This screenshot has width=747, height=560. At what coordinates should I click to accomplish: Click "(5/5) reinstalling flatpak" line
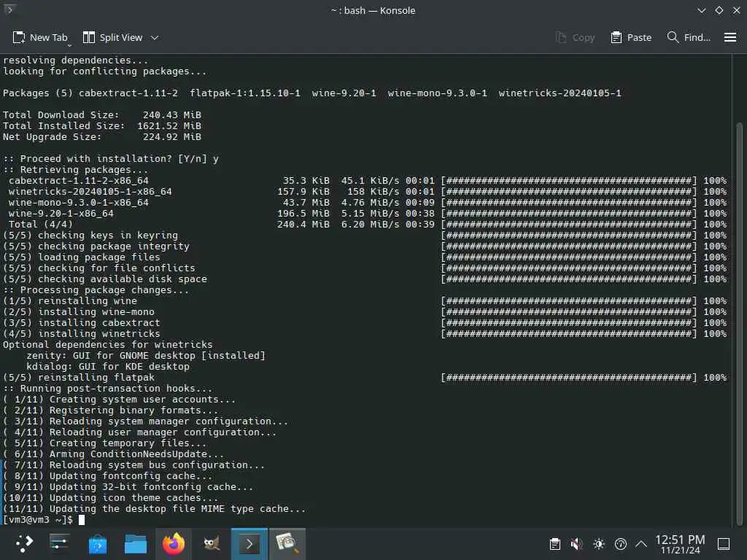[79, 378]
